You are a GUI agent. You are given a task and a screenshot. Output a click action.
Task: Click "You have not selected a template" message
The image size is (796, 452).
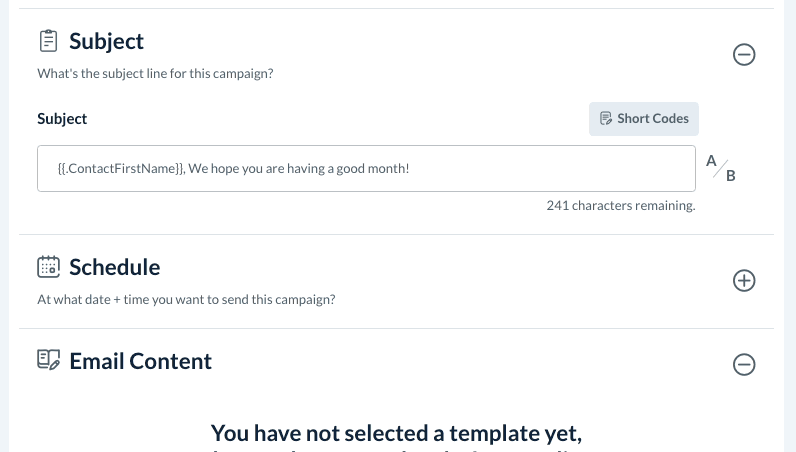(x=396, y=433)
